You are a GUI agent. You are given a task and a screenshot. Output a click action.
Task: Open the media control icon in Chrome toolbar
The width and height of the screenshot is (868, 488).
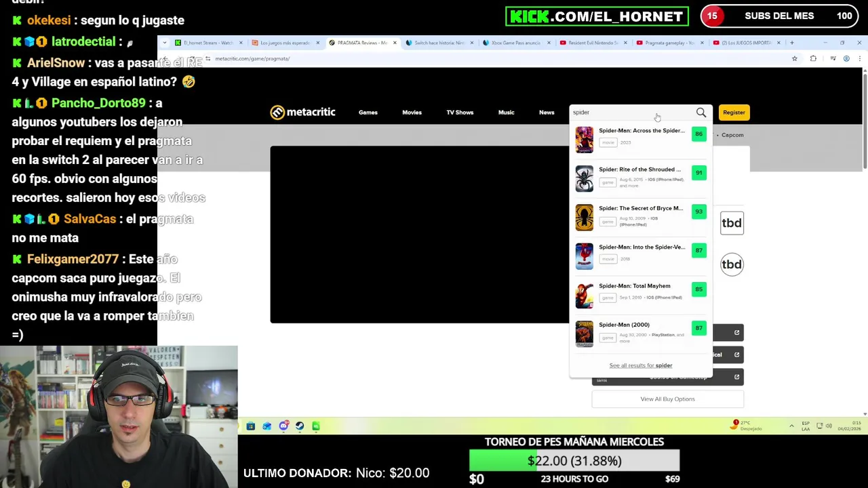(x=833, y=59)
